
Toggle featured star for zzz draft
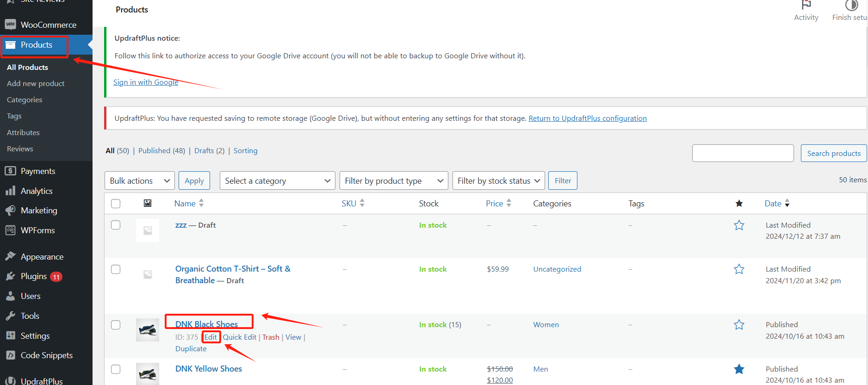[739, 225]
